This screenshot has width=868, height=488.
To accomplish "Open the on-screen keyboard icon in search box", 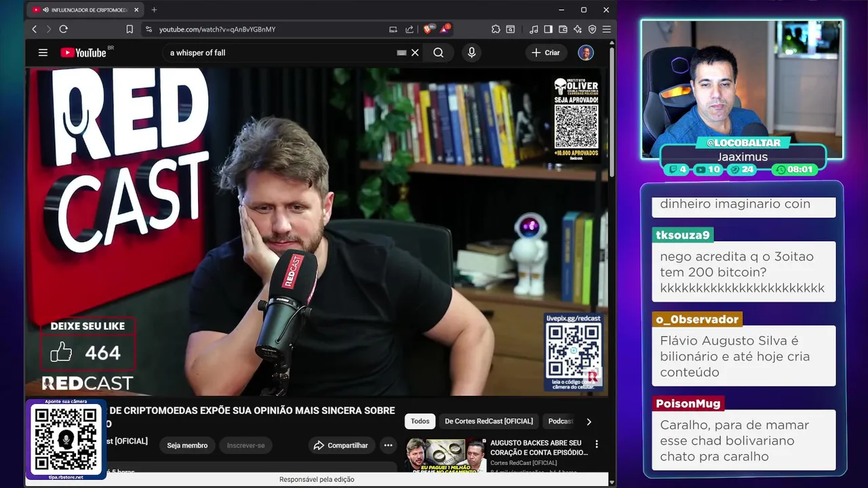I will point(401,53).
